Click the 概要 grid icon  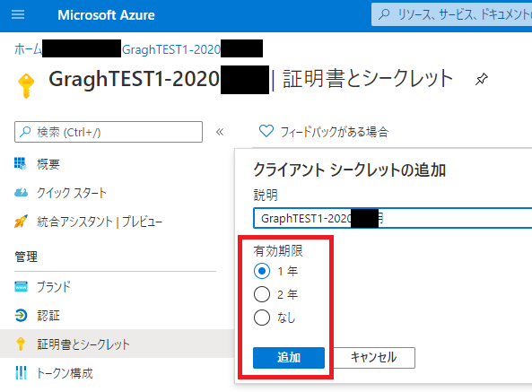(x=21, y=163)
